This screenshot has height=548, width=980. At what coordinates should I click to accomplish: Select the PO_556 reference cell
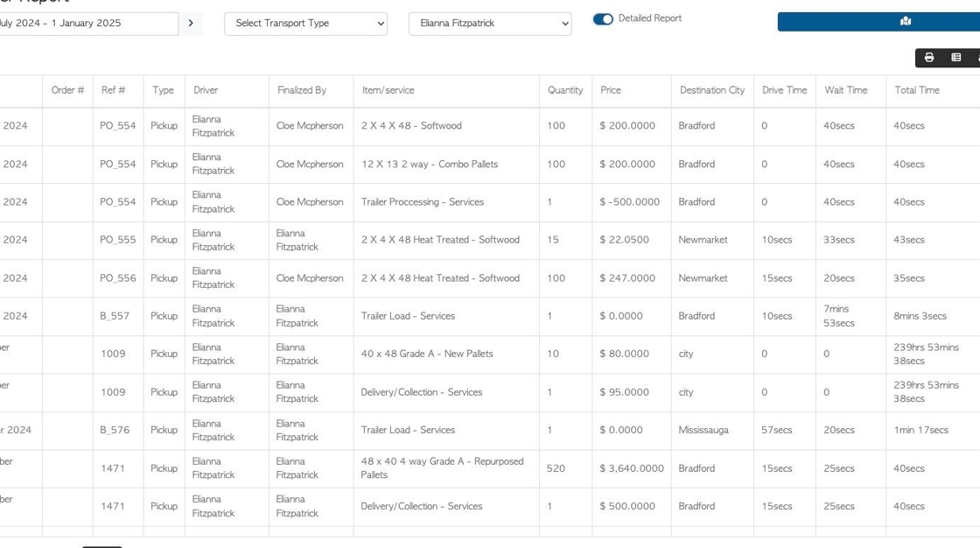click(117, 278)
